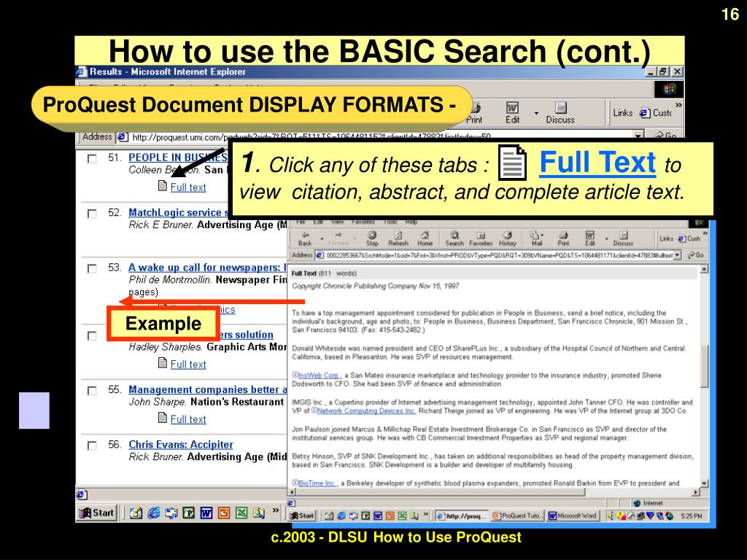Click Go button in the Full Text window
747x560 pixels.
point(696,255)
